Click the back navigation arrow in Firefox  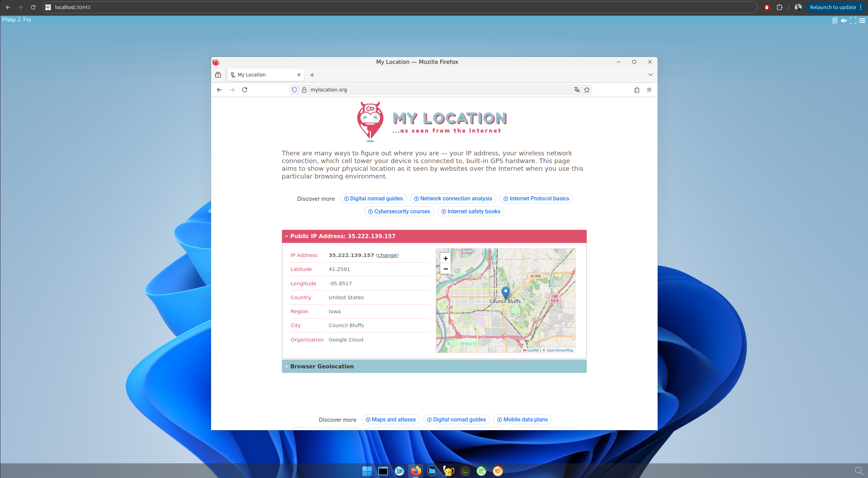[219, 90]
